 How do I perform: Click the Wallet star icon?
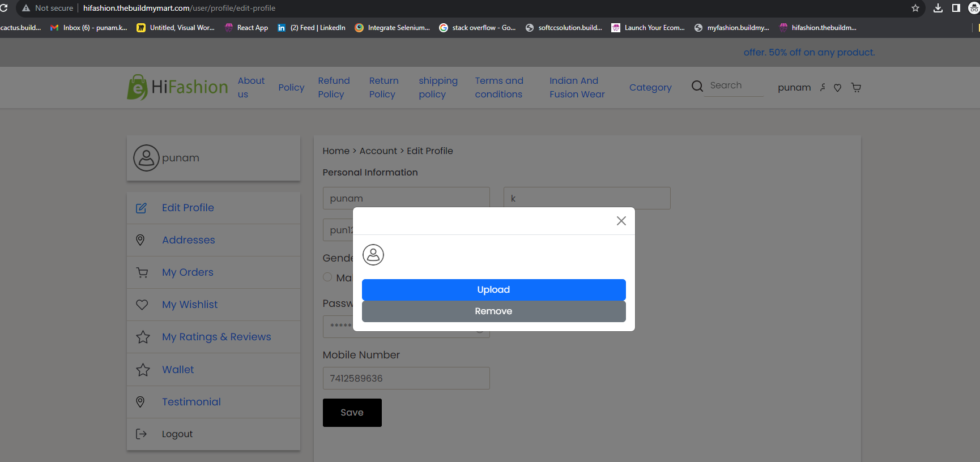(143, 370)
